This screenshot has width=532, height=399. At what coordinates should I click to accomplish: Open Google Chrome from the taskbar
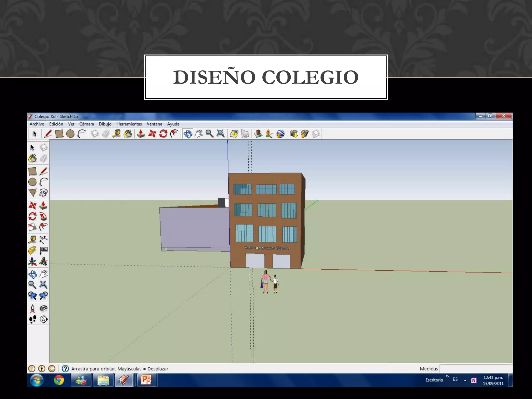59,380
